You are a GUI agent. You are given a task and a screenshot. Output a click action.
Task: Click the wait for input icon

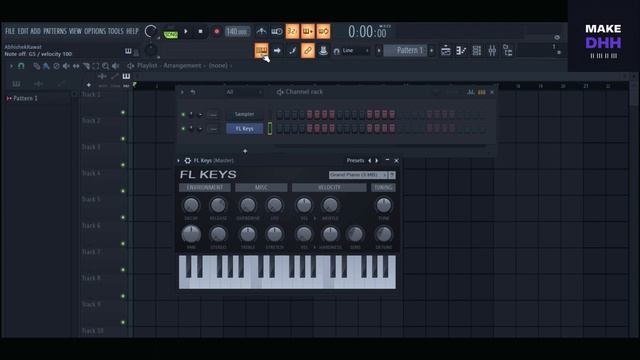[x=277, y=31]
